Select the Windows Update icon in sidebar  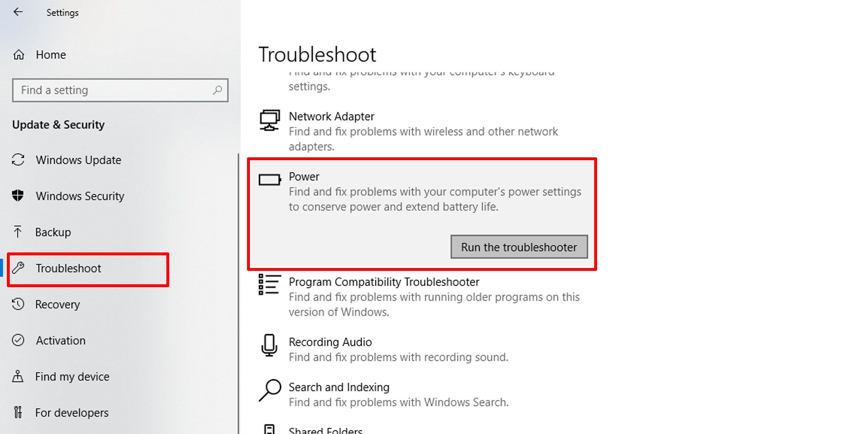(18, 160)
